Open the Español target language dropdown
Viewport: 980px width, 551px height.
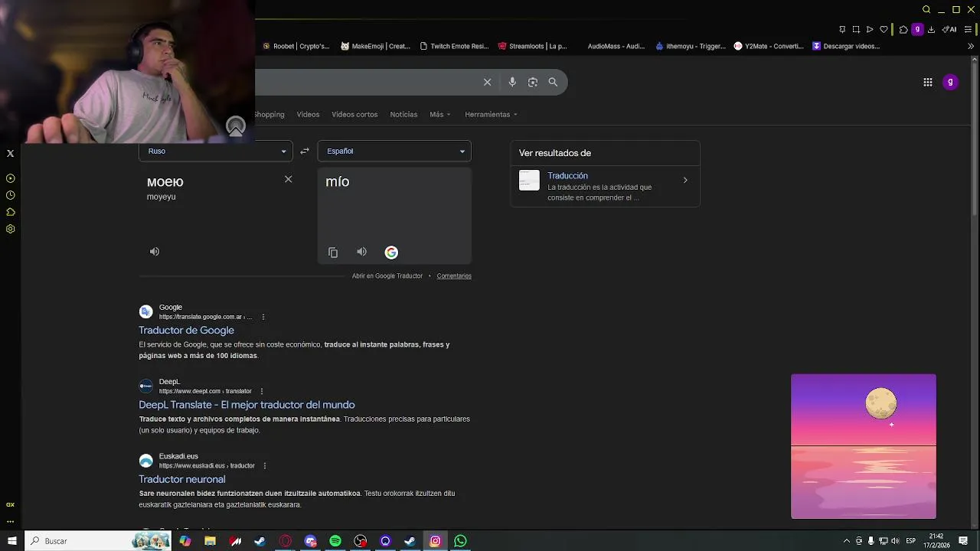[394, 151]
